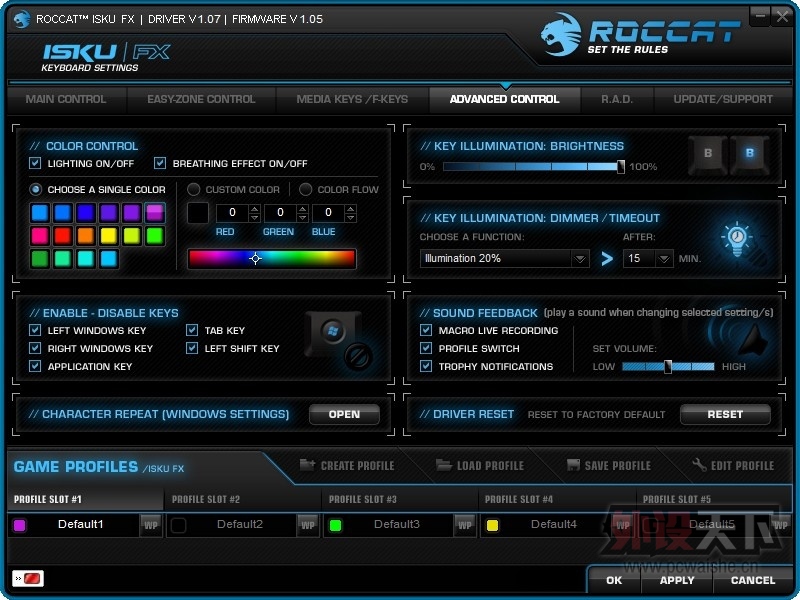
Task: Click the Save Profile floppy icon
Action: tap(573, 465)
